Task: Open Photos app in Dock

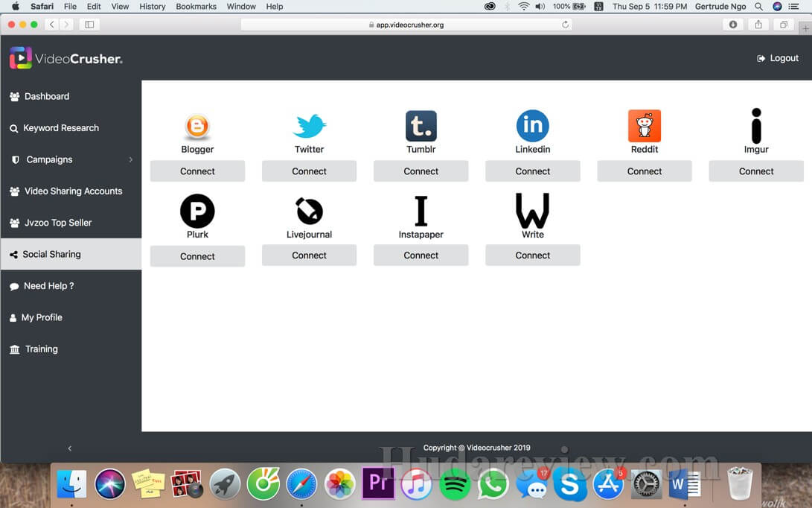Action: (x=339, y=484)
